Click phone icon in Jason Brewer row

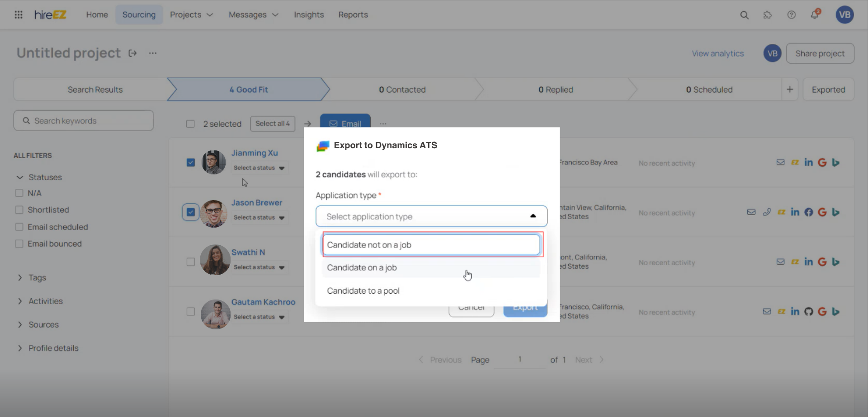(767, 212)
